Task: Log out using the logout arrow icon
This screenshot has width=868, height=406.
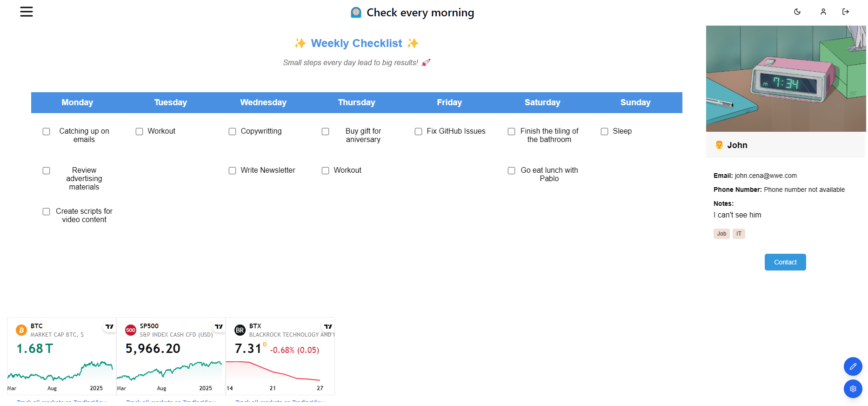Action: point(846,12)
